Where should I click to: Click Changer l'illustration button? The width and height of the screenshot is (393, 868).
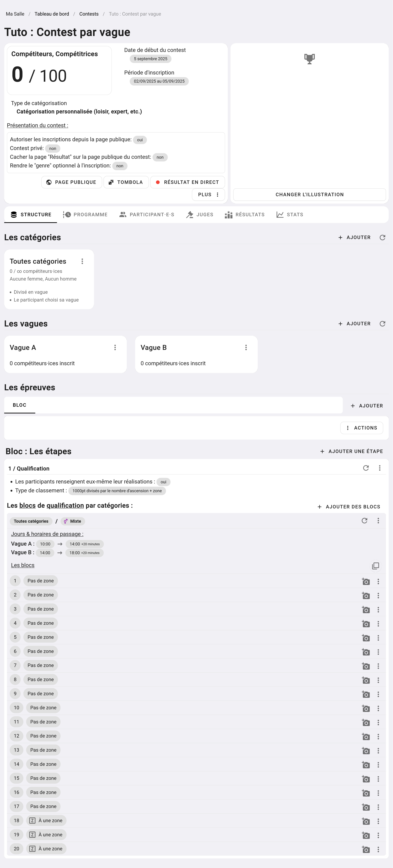[309, 195]
